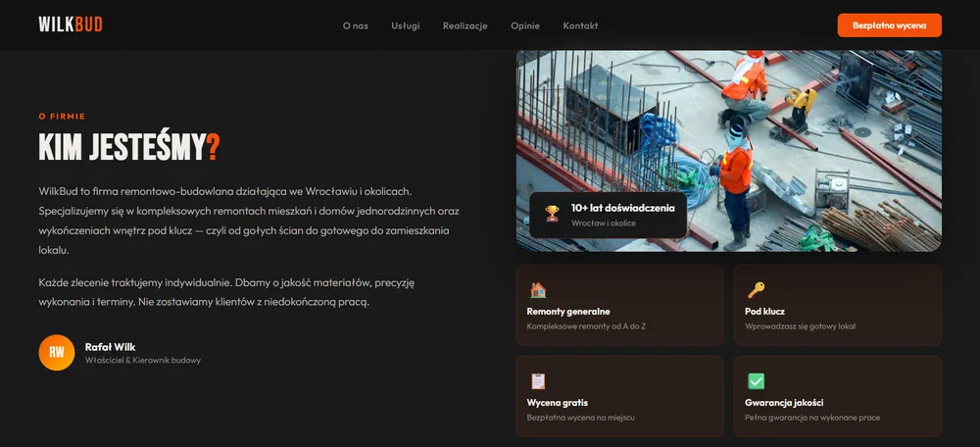Click 'Pełna gwarancja na wykonane prace'
This screenshot has height=447, width=980.
point(812,418)
